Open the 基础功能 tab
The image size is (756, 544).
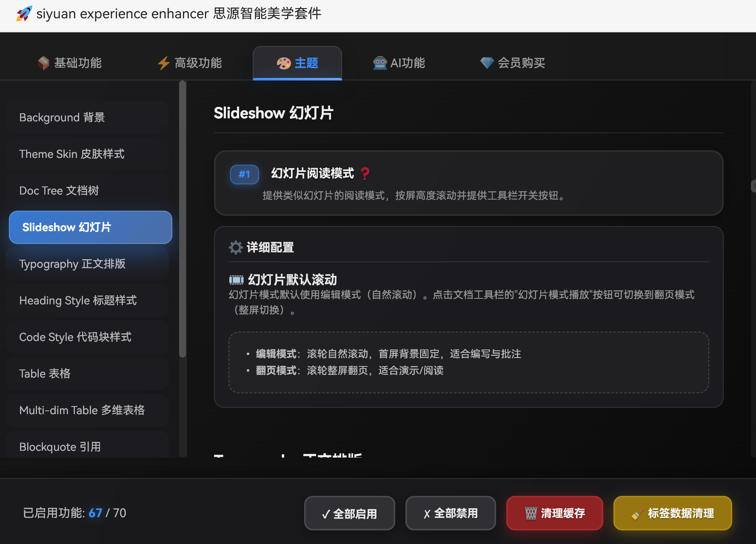[70, 63]
